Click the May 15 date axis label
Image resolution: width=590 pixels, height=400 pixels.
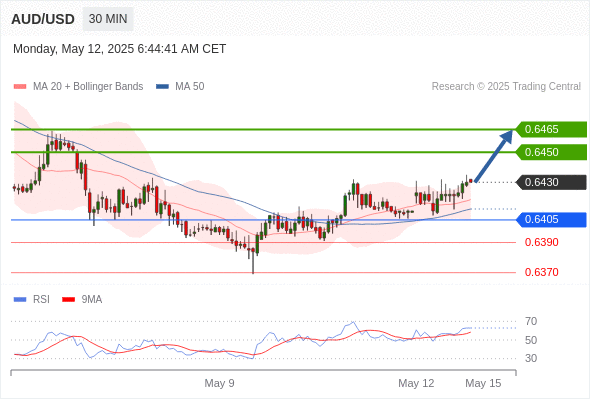point(483,383)
